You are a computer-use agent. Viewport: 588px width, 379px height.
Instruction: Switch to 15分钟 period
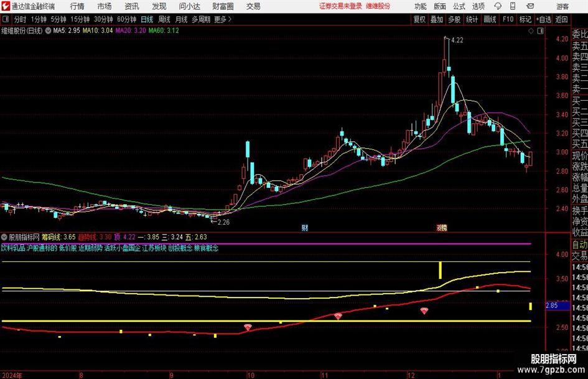pos(80,19)
